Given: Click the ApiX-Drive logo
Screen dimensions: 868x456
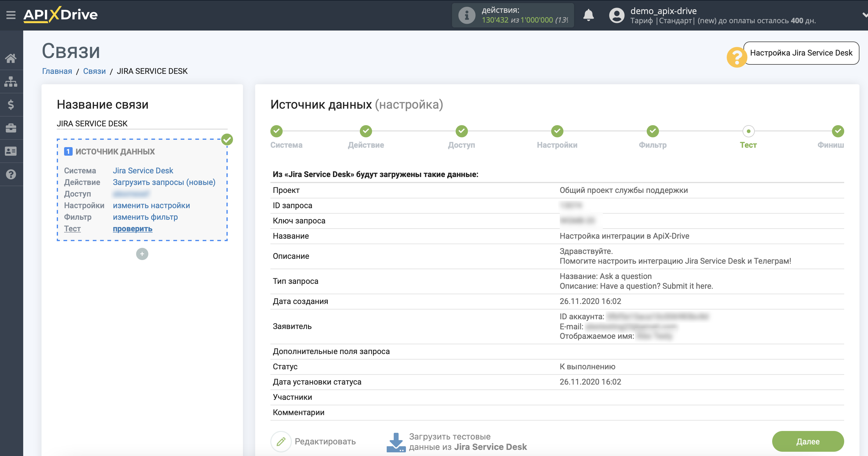Looking at the screenshot, I should tap(61, 14).
